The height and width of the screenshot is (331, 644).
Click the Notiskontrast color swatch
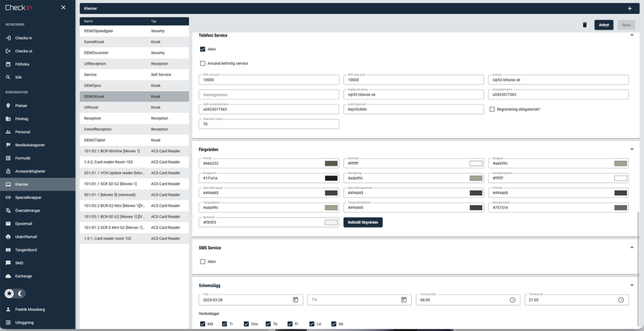tap(621, 208)
